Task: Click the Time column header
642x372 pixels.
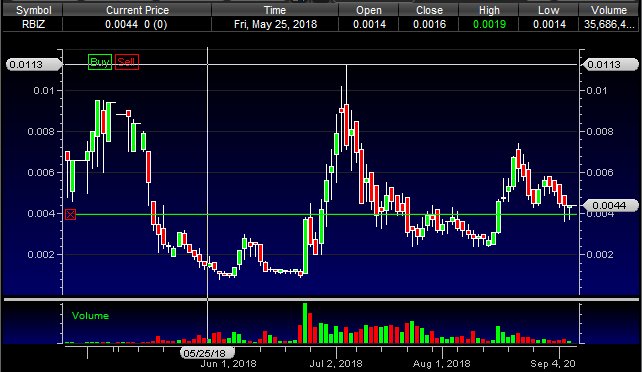Action: (x=275, y=10)
